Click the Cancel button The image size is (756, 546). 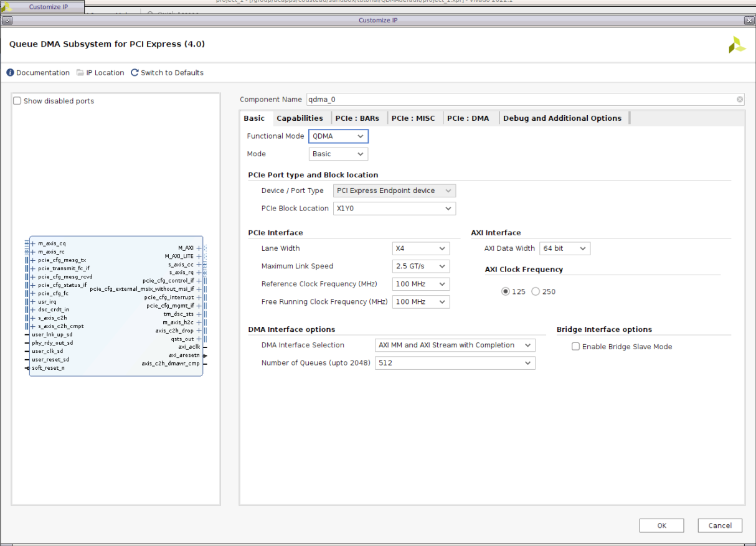click(719, 525)
